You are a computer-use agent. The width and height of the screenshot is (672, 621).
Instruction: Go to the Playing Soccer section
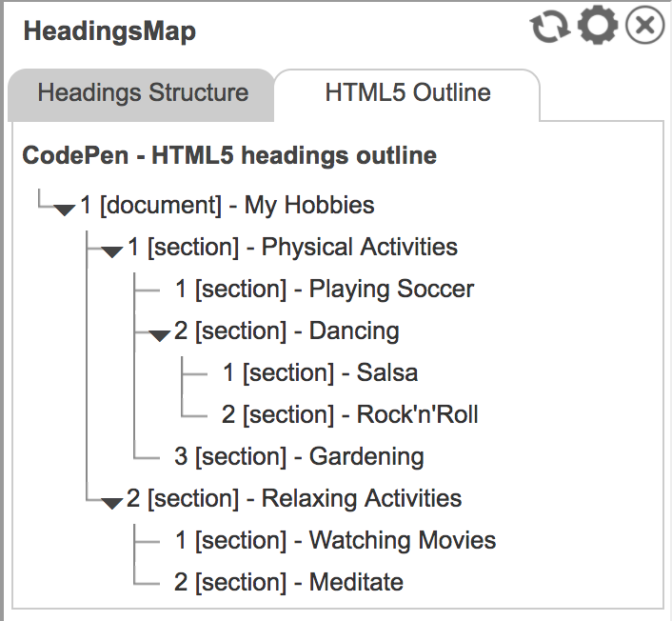pos(324,289)
